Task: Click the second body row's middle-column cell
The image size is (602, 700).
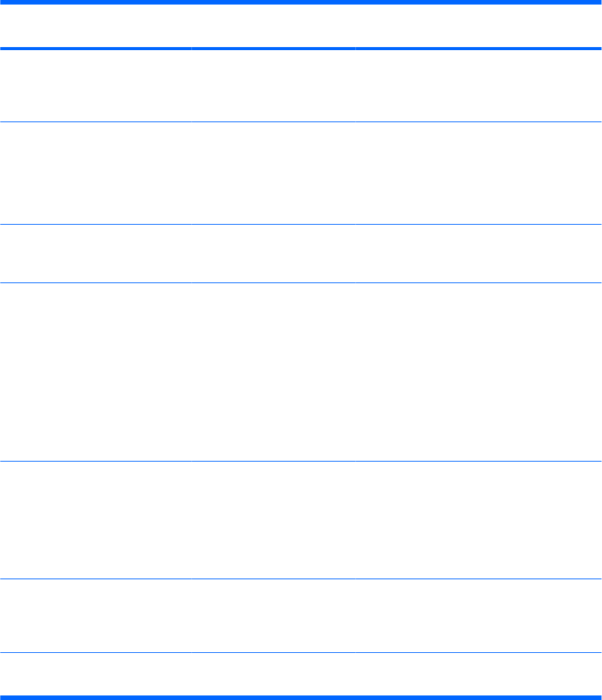Action: (273, 173)
